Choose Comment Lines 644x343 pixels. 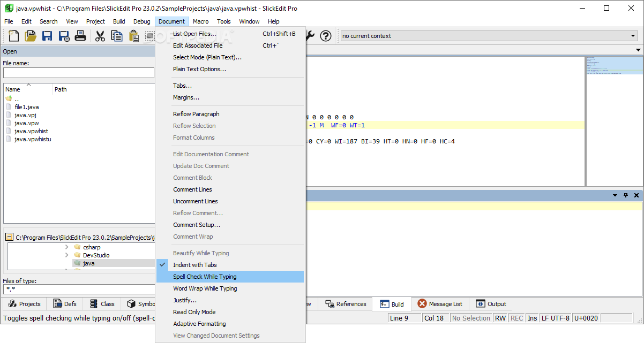(230, 189)
